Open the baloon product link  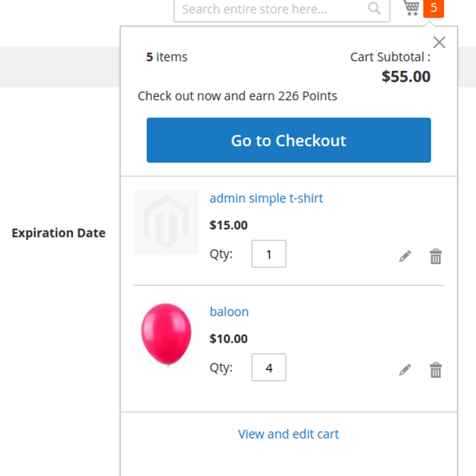click(229, 312)
